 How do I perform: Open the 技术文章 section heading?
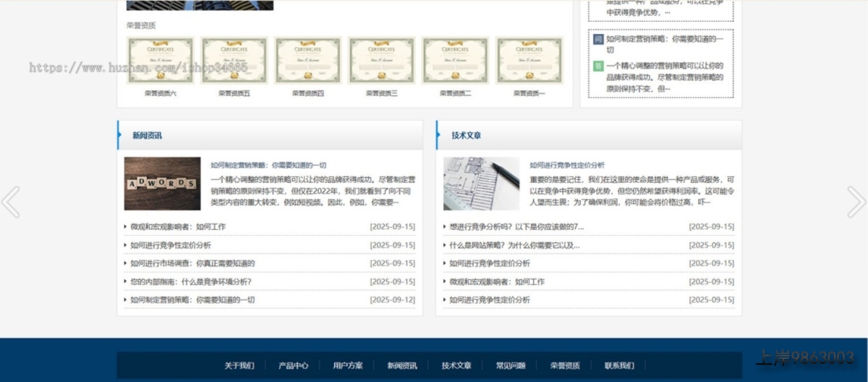[x=466, y=135]
